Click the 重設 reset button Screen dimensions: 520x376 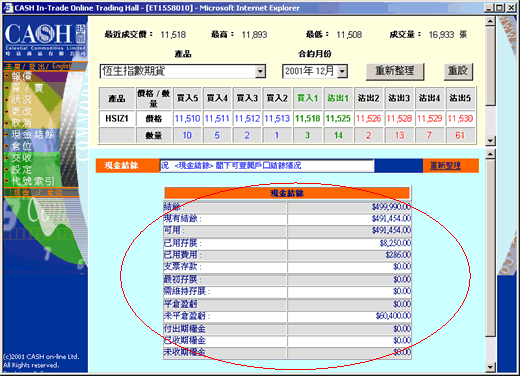point(458,71)
